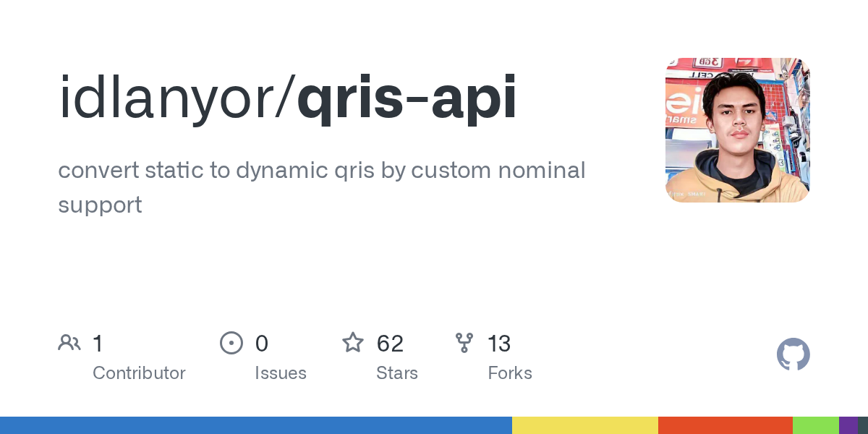Click the issues count '0'
This screenshot has height=434, width=868.
pyautogui.click(x=262, y=343)
